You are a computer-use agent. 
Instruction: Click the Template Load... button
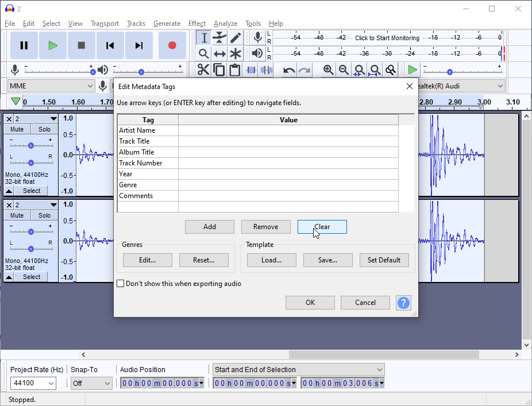271,260
